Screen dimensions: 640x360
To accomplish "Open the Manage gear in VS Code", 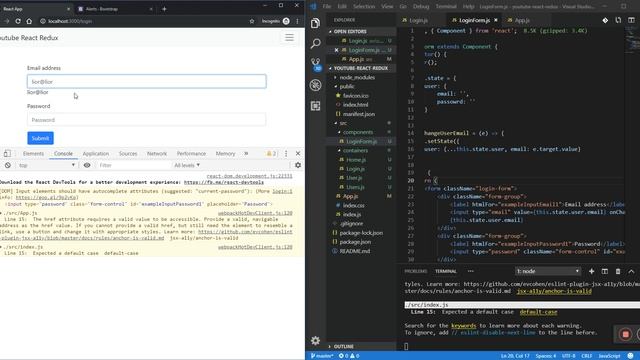I will pos(315,340).
